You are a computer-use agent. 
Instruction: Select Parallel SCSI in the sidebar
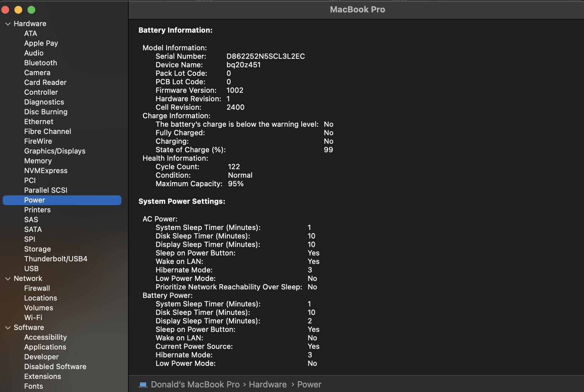pos(46,190)
